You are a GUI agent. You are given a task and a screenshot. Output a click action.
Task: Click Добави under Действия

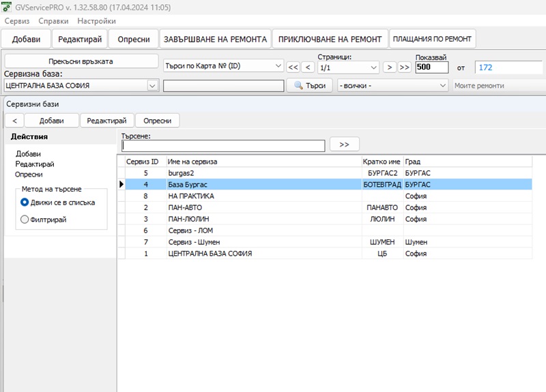[28, 154]
